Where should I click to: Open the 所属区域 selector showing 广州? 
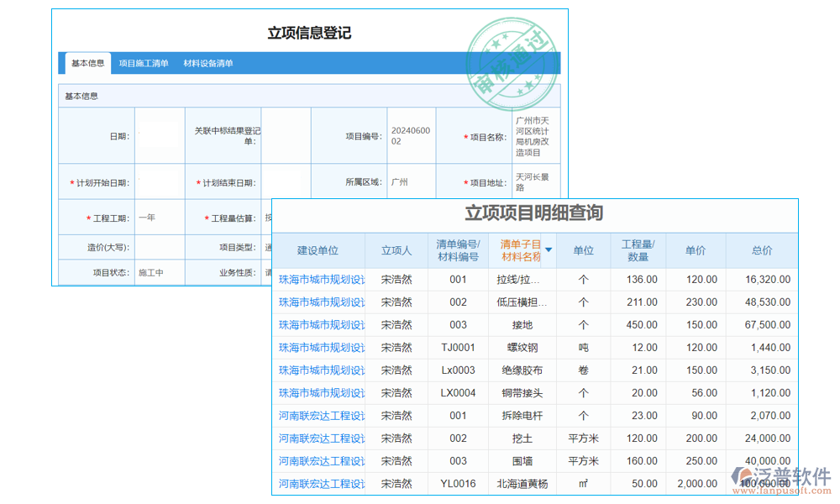tap(411, 181)
